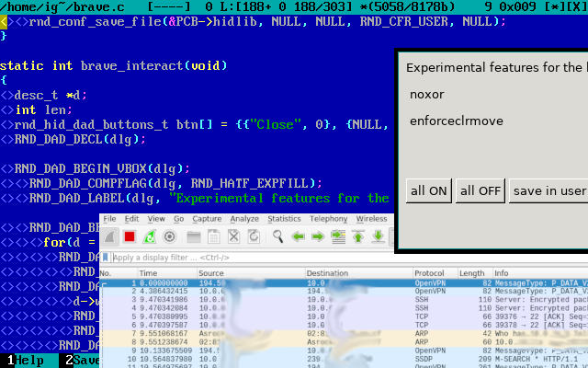Restart the current capture
Viewport: 588px width, 368px height.
click(x=149, y=237)
